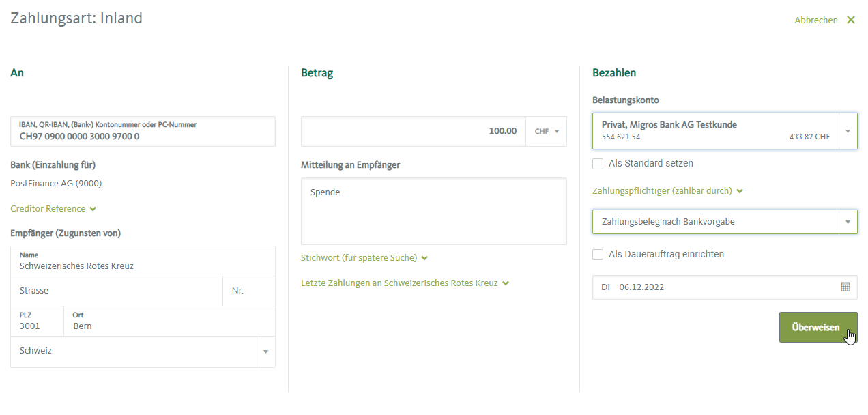Expand Letzte Zahlungen an Schweizerisches Rotes Kreuz
Screen dimensions: 868x415
[x=405, y=283]
